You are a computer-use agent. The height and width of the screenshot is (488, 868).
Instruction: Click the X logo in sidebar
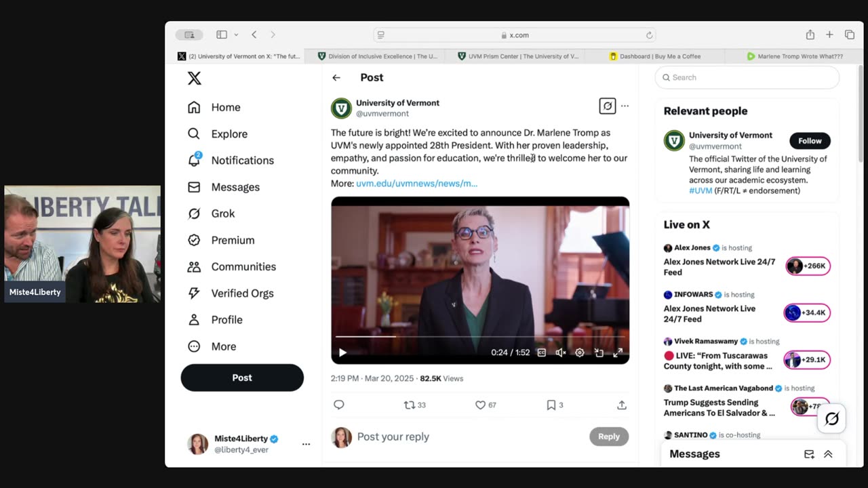click(x=194, y=78)
